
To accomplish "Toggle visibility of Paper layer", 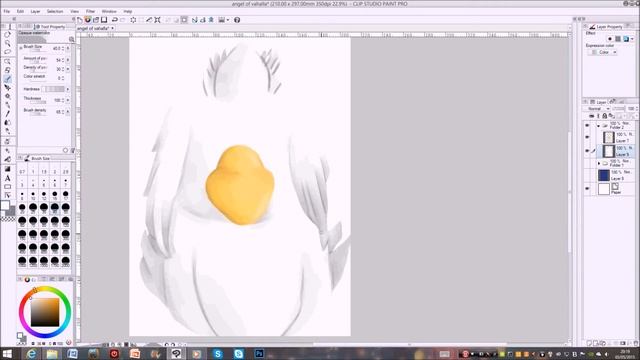I will [587, 189].
